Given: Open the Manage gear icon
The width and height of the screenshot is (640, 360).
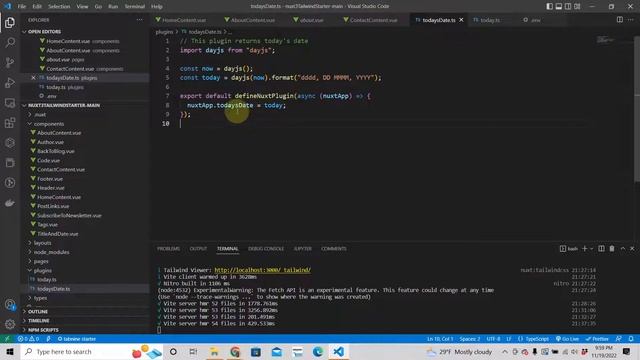Looking at the screenshot, I should (x=10, y=324).
